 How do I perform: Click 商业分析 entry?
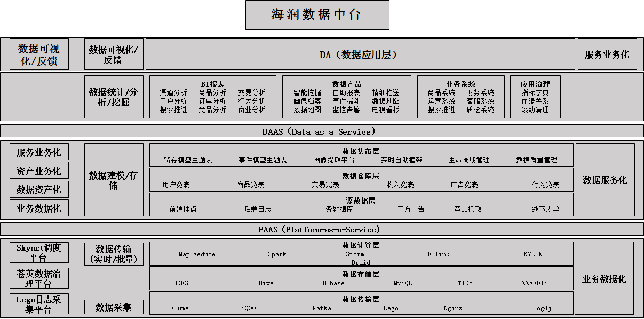coord(252,110)
